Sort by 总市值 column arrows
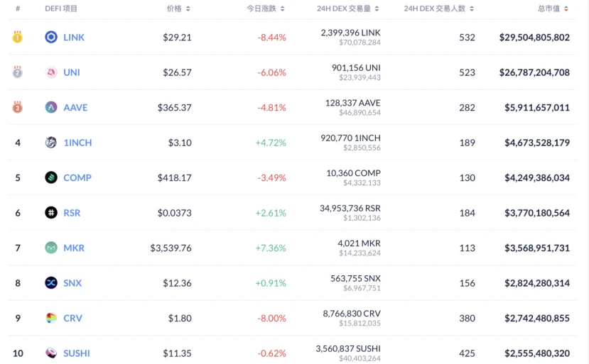Viewport: 589px width, 364px height. tap(566, 9)
